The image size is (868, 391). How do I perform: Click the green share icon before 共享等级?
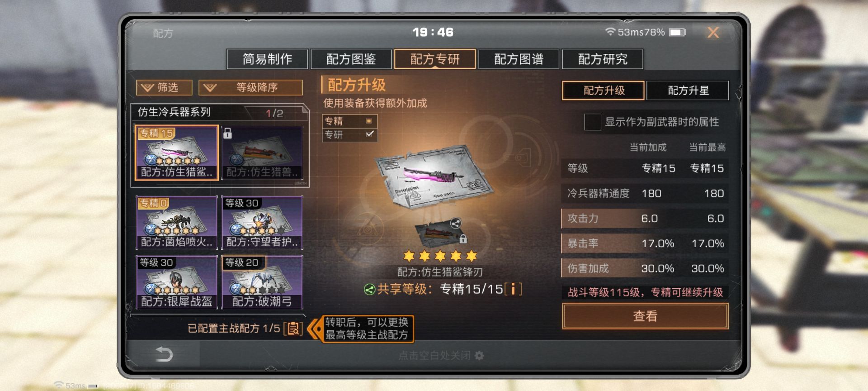(369, 289)
